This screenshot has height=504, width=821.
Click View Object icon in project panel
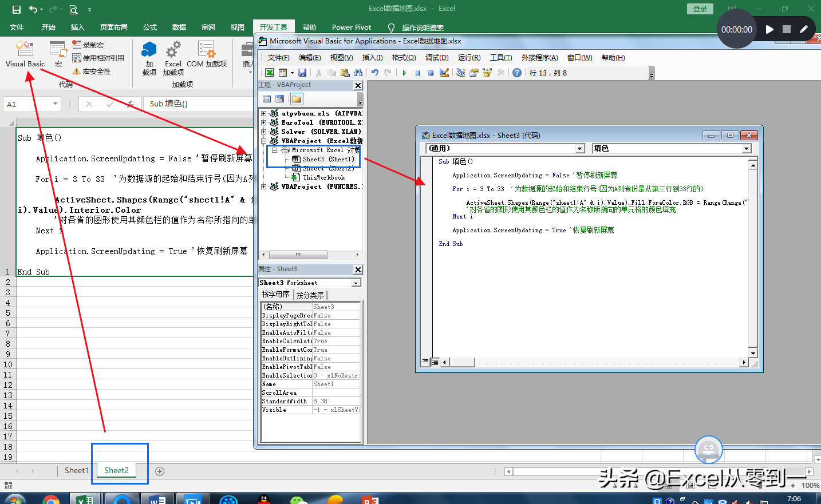tap(280, 100)
